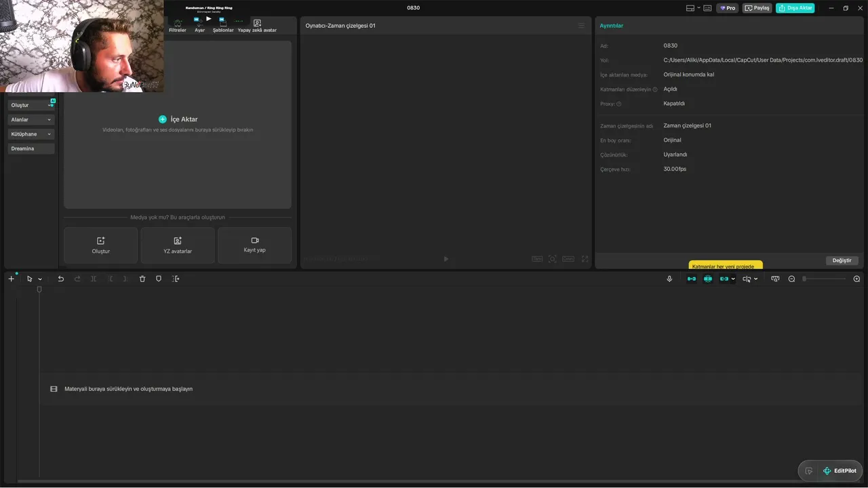Open Dreamina in the sidebar
This screenshot has height=488, width=868.
coord(31,148)
